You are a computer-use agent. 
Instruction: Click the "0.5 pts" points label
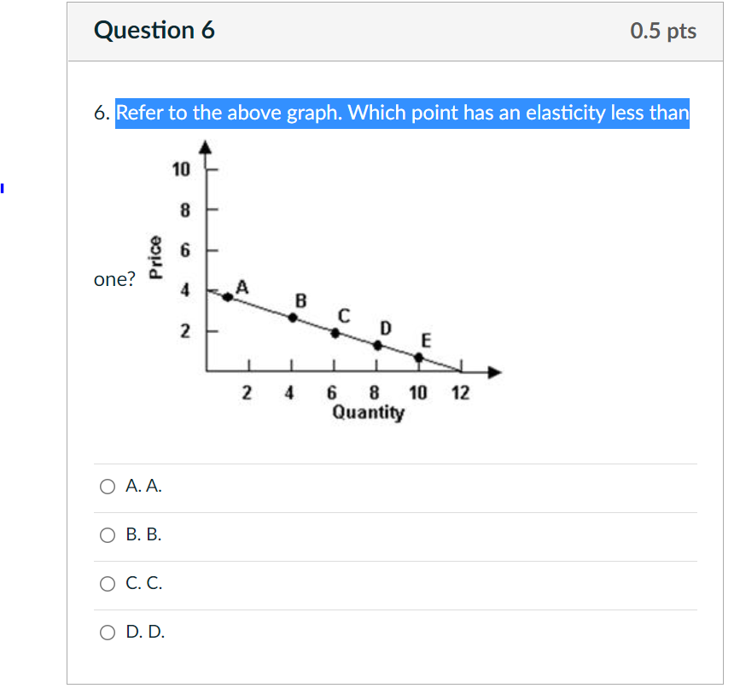[x=663, y=32]
